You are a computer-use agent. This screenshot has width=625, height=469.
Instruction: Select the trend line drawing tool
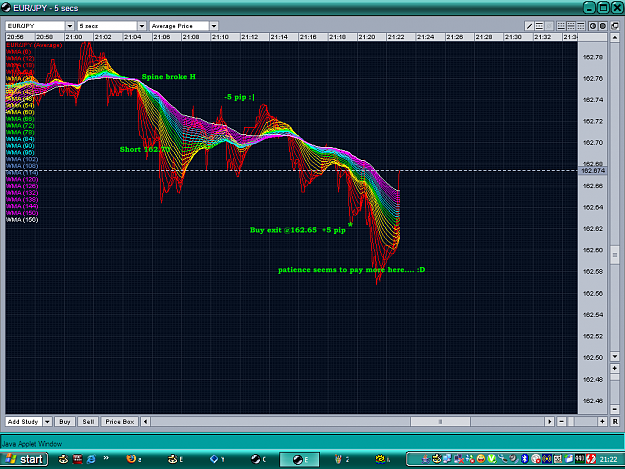pyautogui.click(x=529, y=26)
